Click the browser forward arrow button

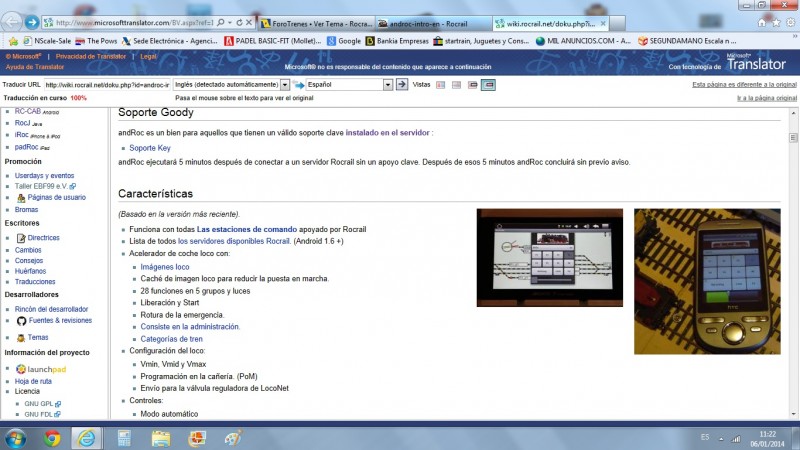[x=32, y=22]
